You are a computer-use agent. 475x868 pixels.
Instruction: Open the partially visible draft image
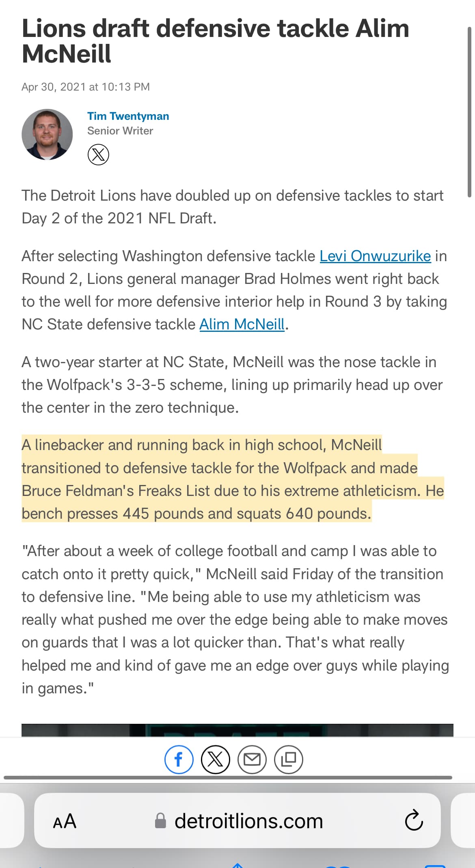click(x=237, y=730)
